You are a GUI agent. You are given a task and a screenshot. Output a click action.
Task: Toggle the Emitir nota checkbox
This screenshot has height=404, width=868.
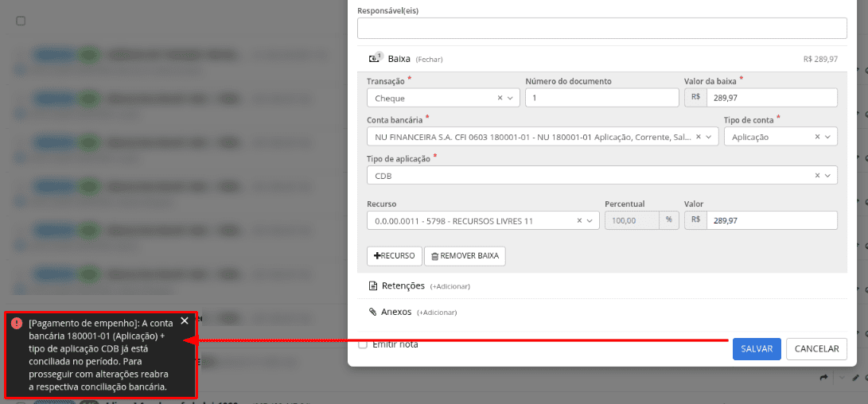tap(363, 345)
